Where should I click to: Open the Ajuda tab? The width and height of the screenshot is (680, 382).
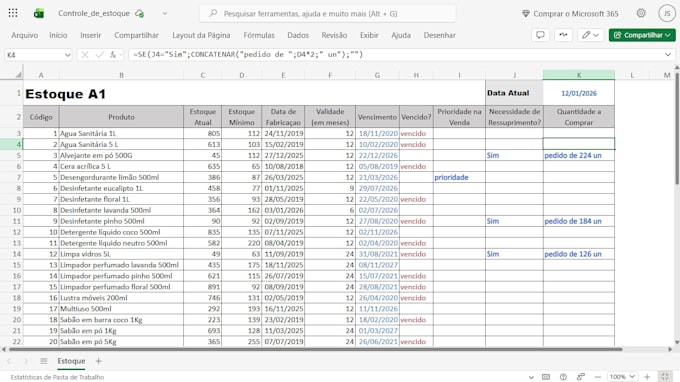point(401,35)
